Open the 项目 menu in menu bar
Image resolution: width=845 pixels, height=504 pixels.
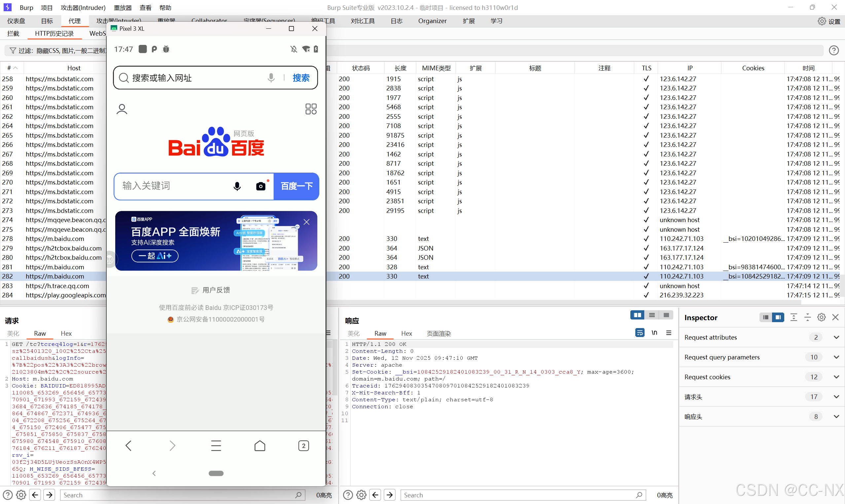[x=47, y=8]
